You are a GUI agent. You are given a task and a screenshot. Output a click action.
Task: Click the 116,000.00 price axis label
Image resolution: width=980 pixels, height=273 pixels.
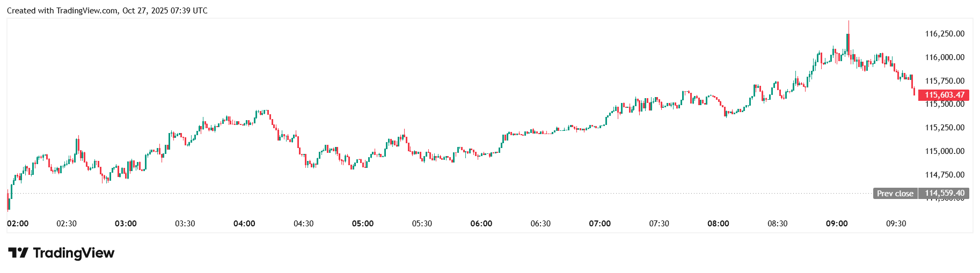pos(944,57)
